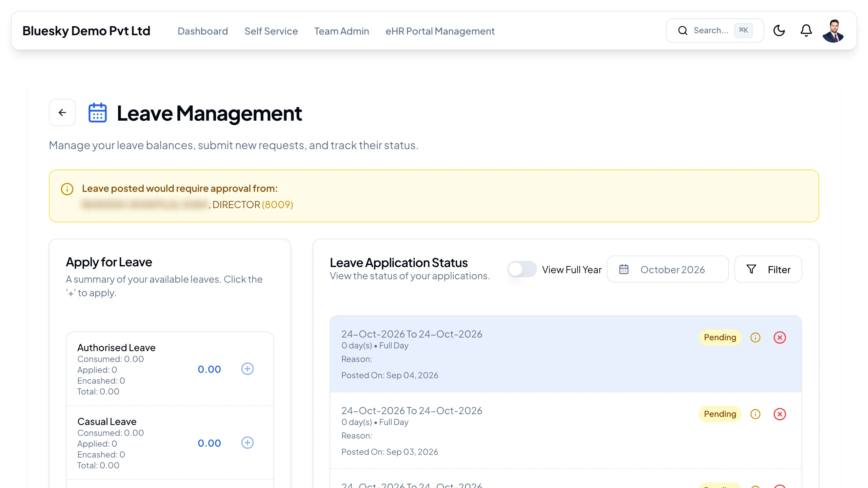Focus the Search field

715,30
